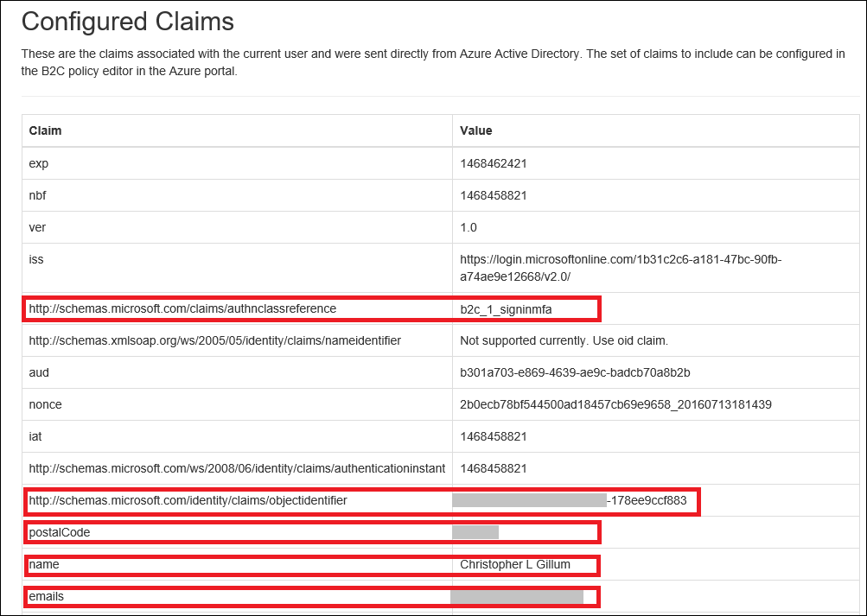Select the authenticationinstant claim URL
This screenshot has width=867, height=616.
(237, 468)
